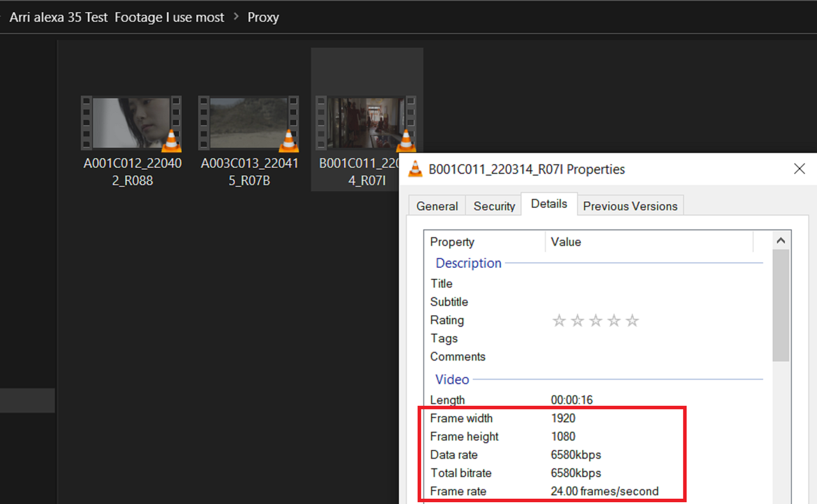Screen dimensions: 817x504
Task: Switch to the Security tab
Action: 494,206
